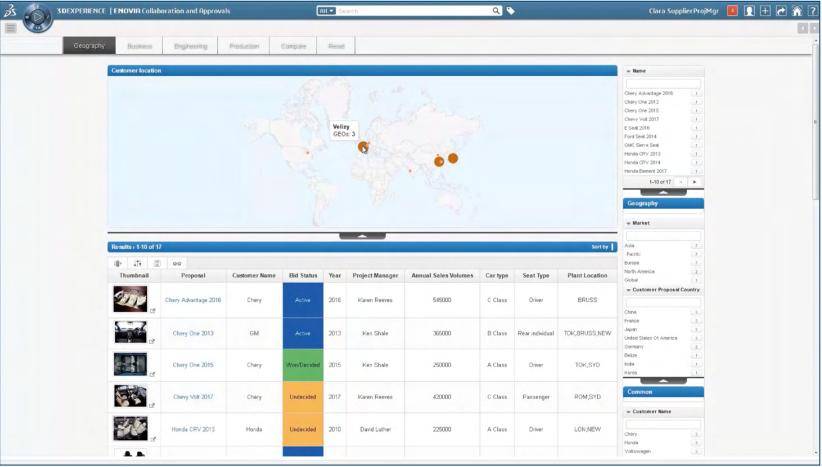Screen dimensions: 822x467
Task: Collapse the map panel handle
Action: coord(363,236)
